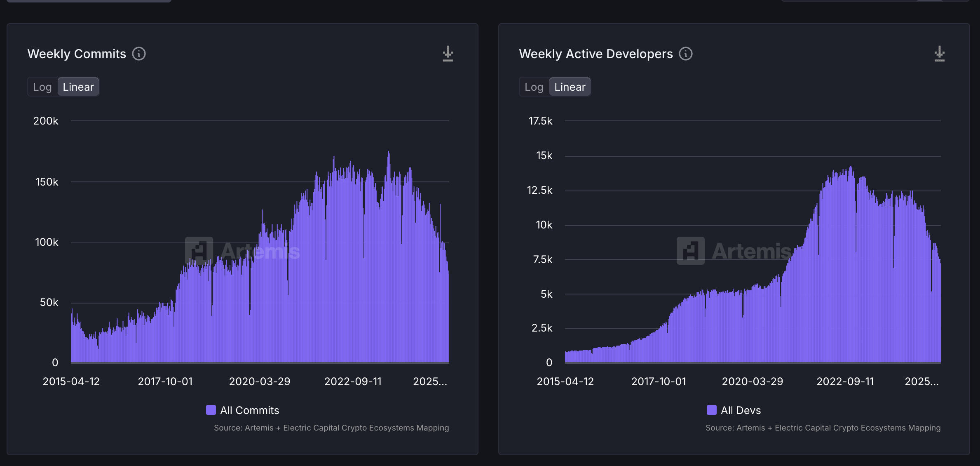The height and width of the screenshot is (466, 980).
Task: Click the 2020-03-29 axis label on commits chart
Action: click(x=260, y=381)
